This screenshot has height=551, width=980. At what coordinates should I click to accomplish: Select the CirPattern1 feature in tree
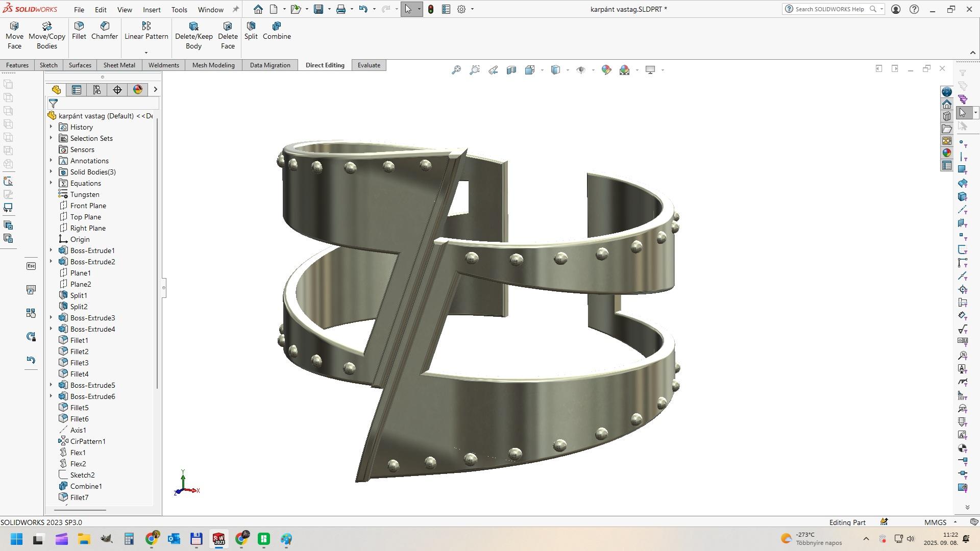click(87, 441)
